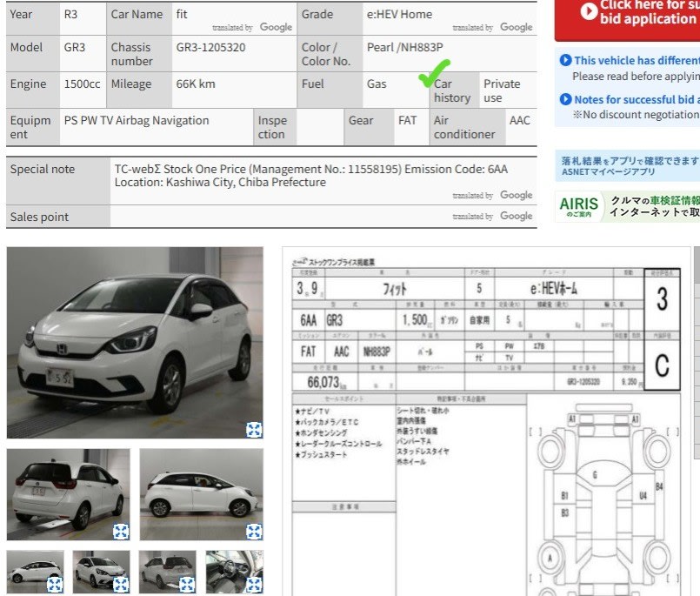Select the 'R3' year value
This screenshot has height=596, width=700.
(70, 14)
